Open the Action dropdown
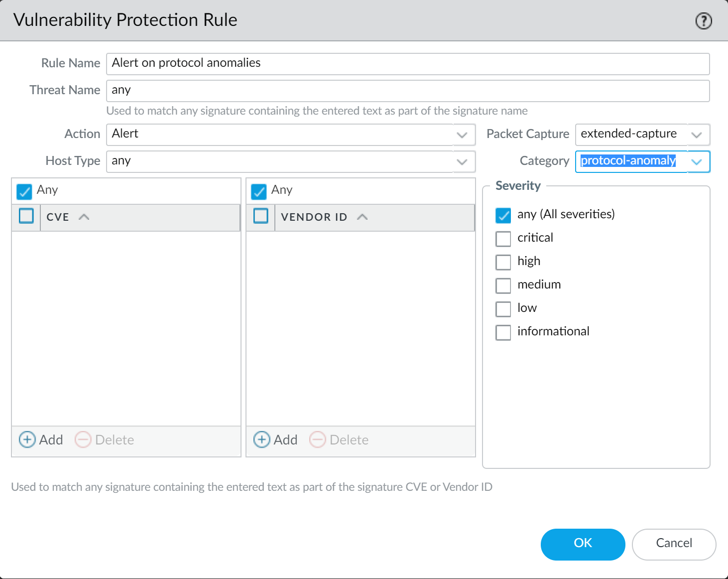The height and width of the screenshot is (579, 728). (x=462, y=135)
